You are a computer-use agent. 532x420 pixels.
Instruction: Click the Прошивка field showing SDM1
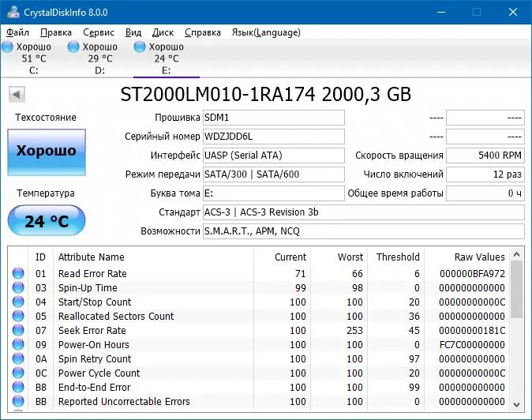click(274, 118)
